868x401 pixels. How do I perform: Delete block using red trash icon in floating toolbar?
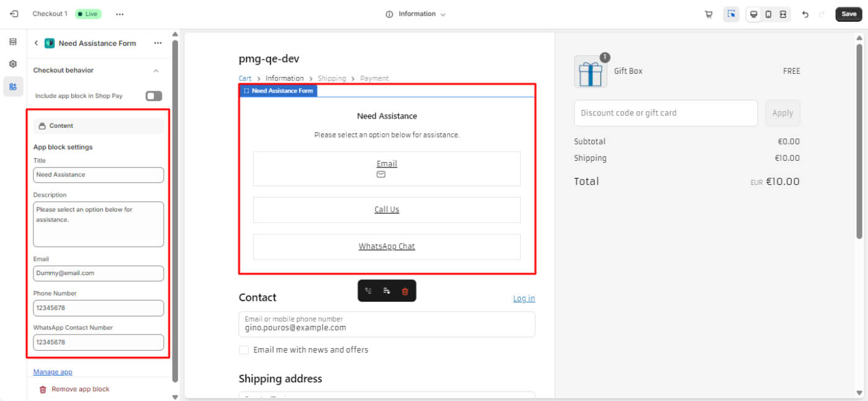405,291
